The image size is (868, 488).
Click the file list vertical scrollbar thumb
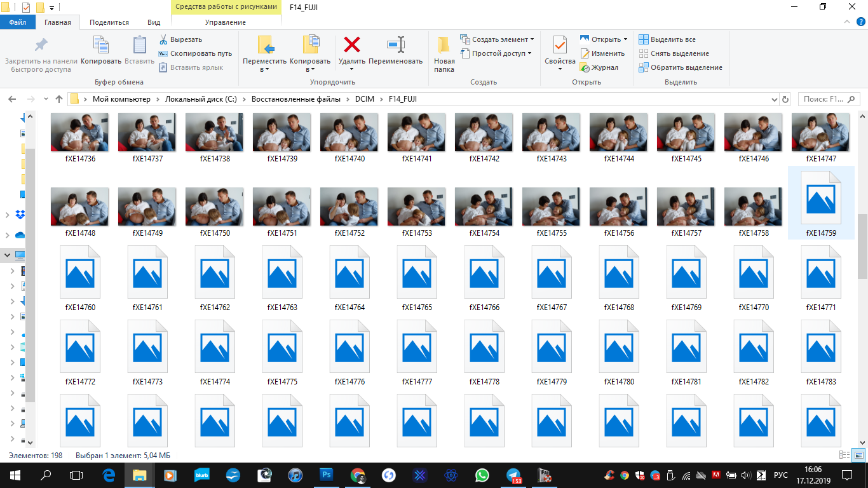862,246
